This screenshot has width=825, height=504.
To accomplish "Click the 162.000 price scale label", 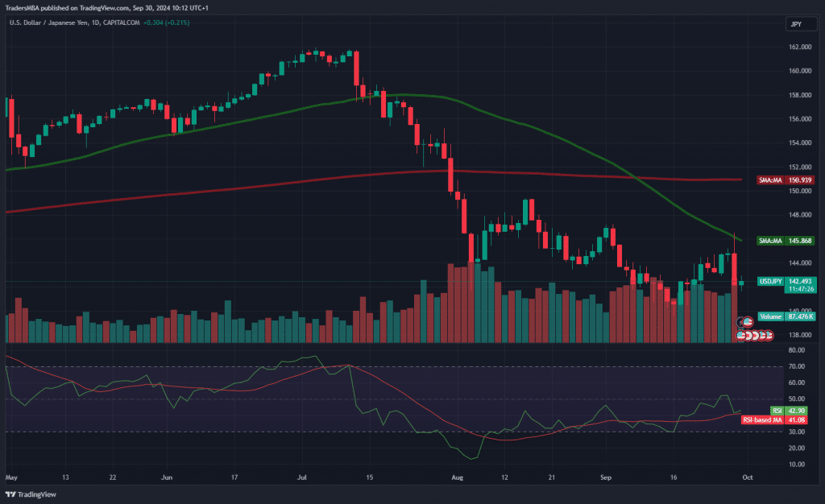I will point(798,47).
